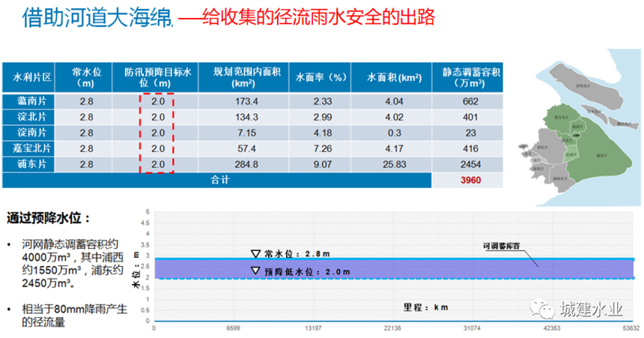Select the bullet about 80mm降雨产生的径流量

click(74, 316)
